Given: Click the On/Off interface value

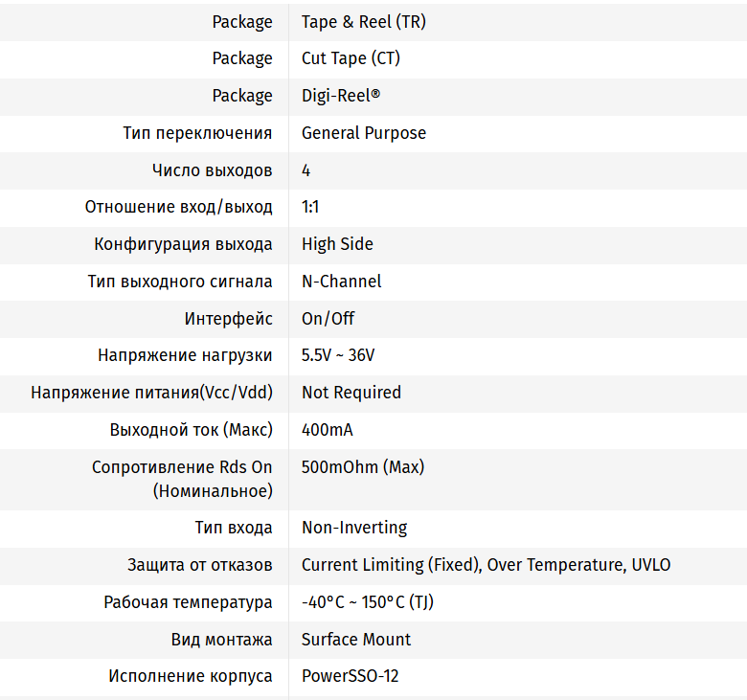Looking at the screenshot, I should [328, 318].
